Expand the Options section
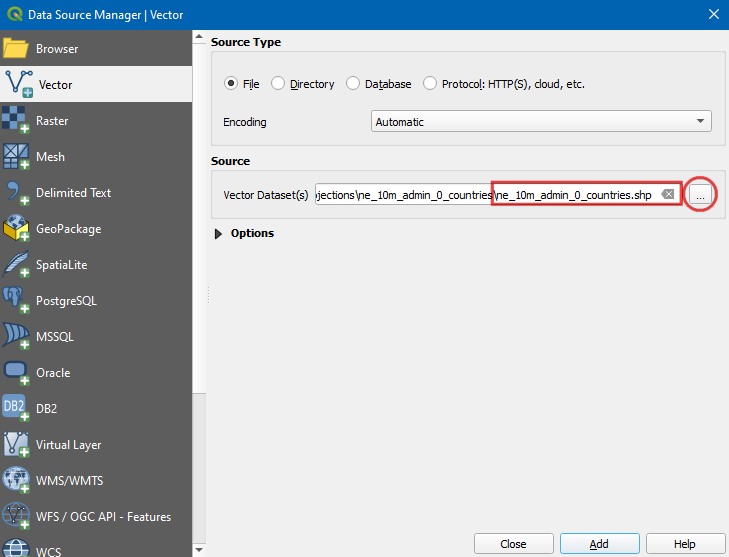Viewport: 729px width, 557px height. click(x=220, y=233)
